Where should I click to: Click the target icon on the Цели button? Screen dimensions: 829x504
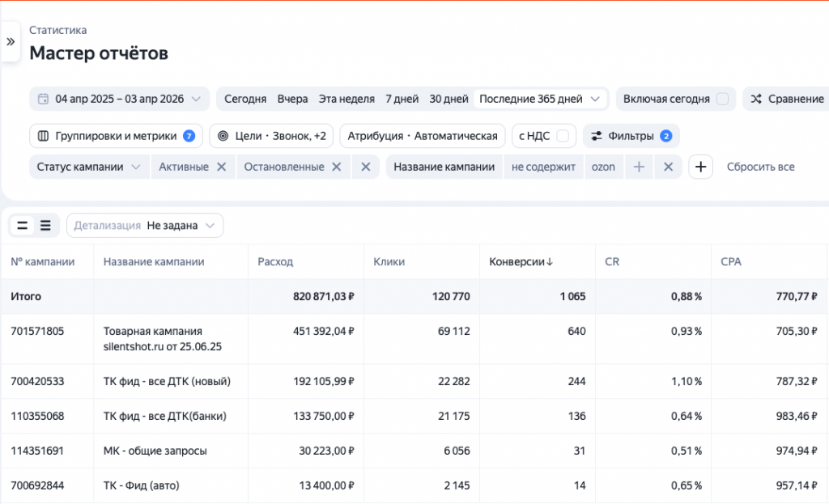(x=224, y=135)
